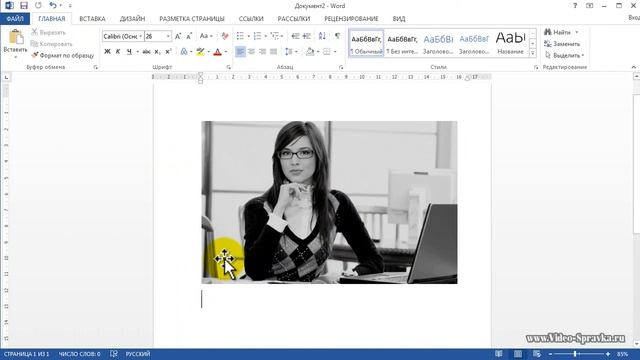Open the Найти dropdown arrow
Image resolution: width=640 pixels, height=360 pixels.
[577, 32]
